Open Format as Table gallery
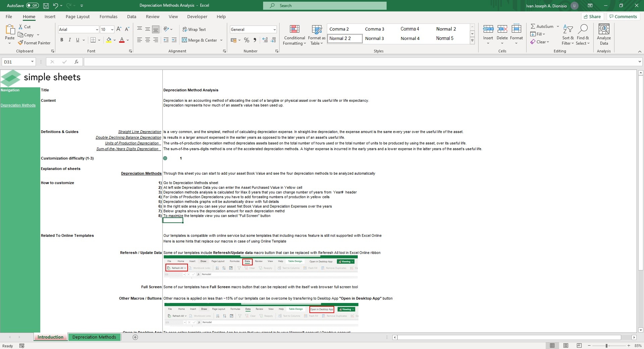This screenshot has width=644, height=349. click(x=316, y=35)
